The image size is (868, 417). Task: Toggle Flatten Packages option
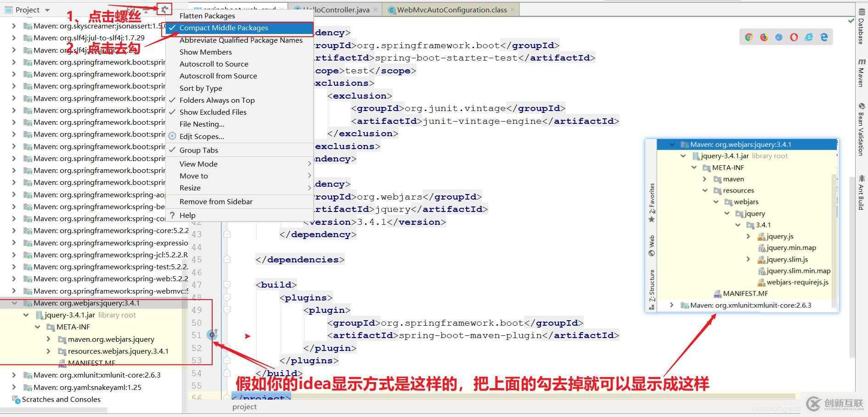point(239,16)
